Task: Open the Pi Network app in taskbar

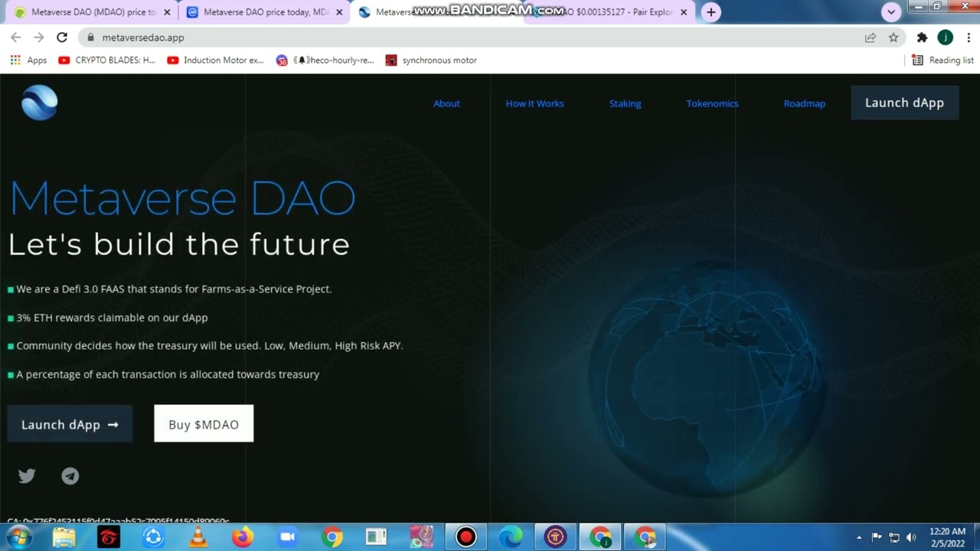Action: [x=555, y=537]
